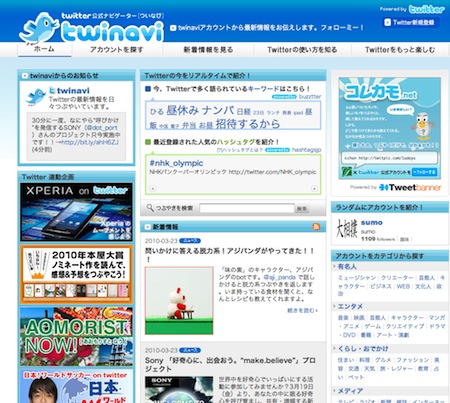Click the Twitter logo next to Powered by
450x403 pixels.
pyautogui.click(x=427, y=9)
